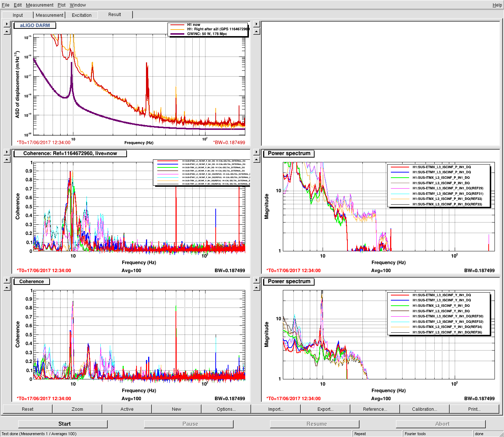Open the Measurement menu
The image size is (504, 437).
click(x=40, y=5)
